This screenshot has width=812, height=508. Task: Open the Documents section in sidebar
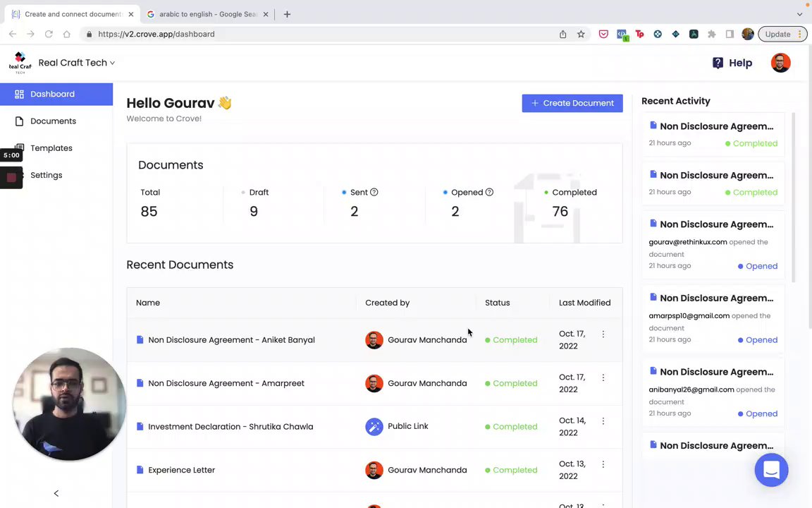53,121
